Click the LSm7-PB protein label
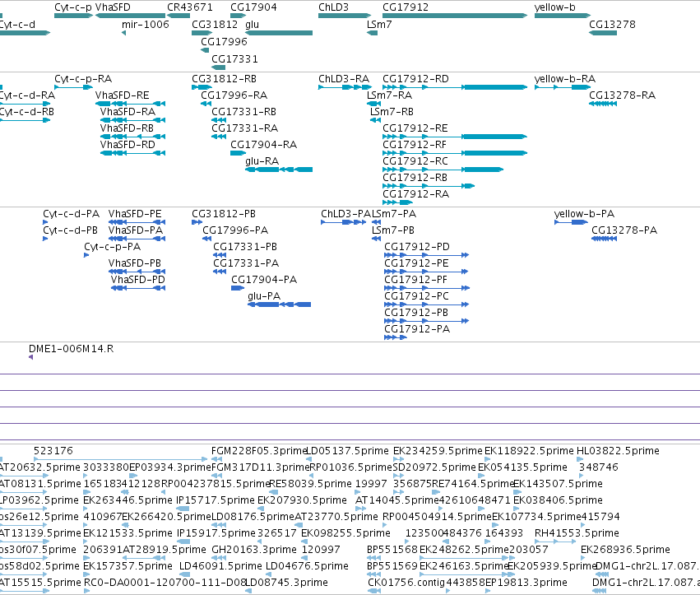This screenshot has height=595, width=700. 393,230
